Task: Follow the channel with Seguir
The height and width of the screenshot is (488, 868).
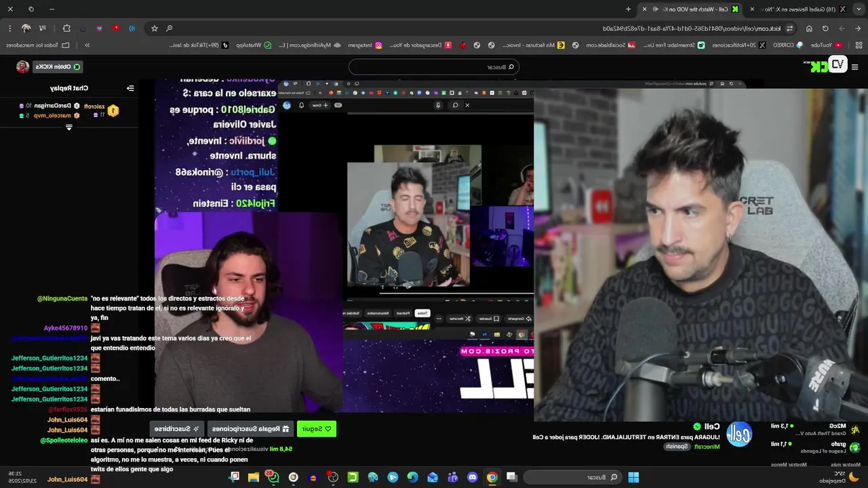Action: click(316, 428)
